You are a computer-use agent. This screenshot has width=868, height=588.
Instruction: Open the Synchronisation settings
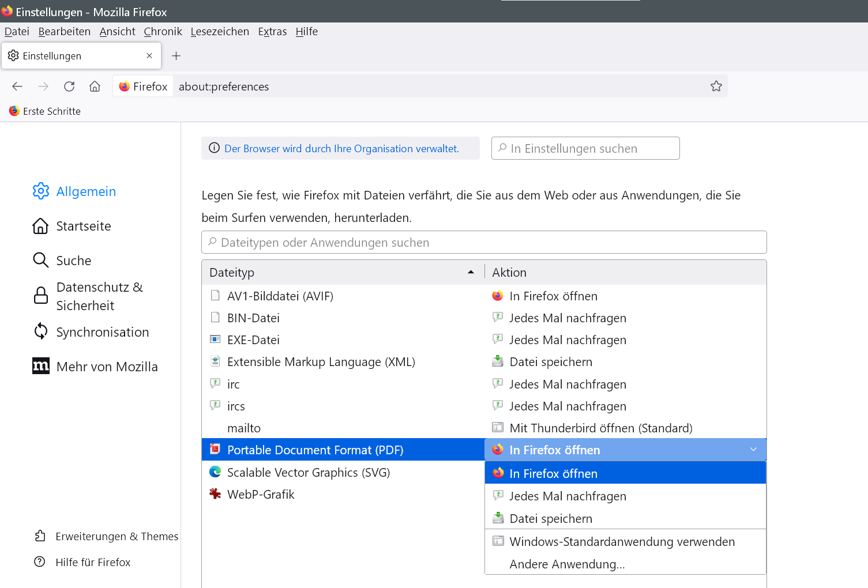102,332
